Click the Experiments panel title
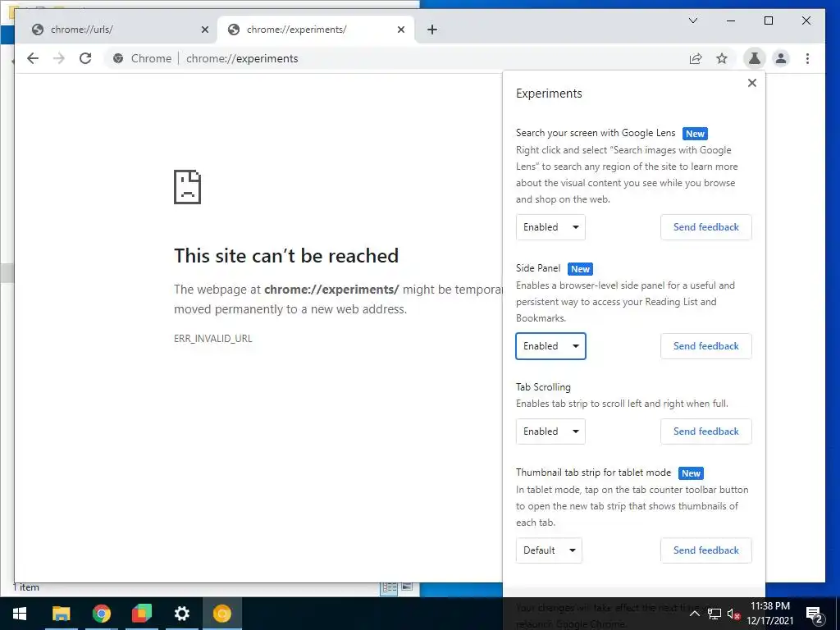Viewport: 840px width, 630px height. (x=549, y=94)
